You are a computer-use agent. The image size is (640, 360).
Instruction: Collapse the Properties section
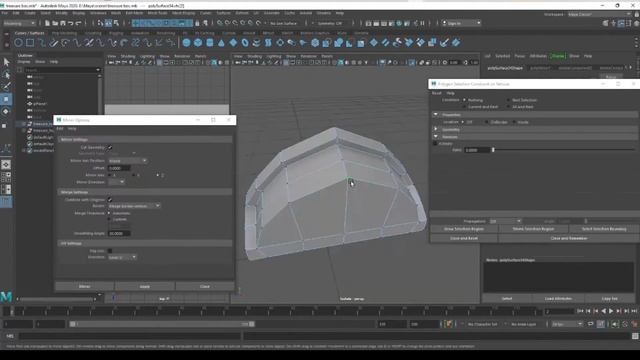(436, 115)
